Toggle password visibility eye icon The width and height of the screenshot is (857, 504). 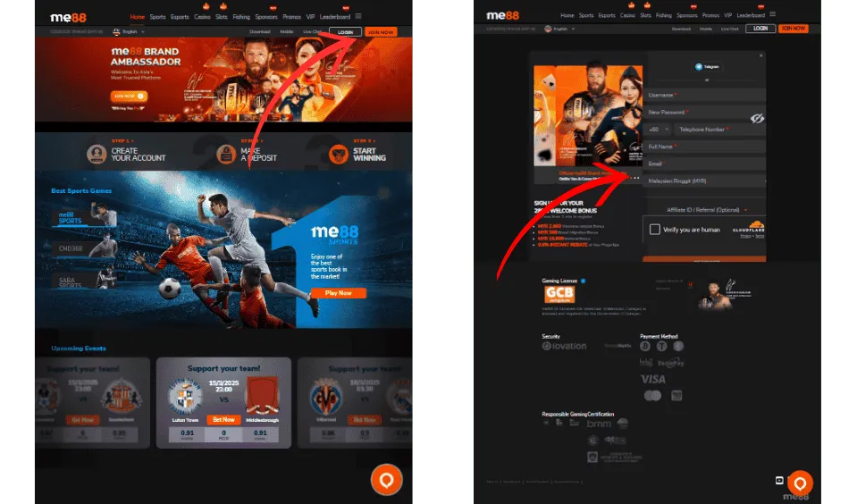click(x=757, y=119)
